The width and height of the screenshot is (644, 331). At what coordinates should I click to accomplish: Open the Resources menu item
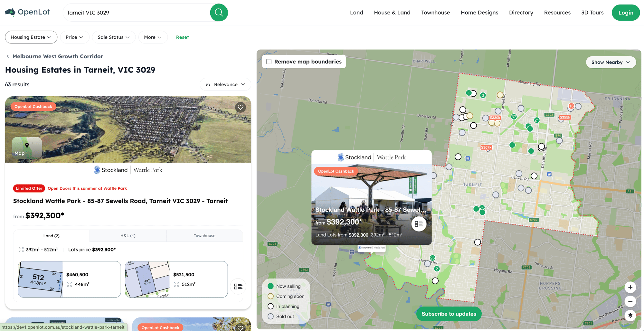(557, 13)
